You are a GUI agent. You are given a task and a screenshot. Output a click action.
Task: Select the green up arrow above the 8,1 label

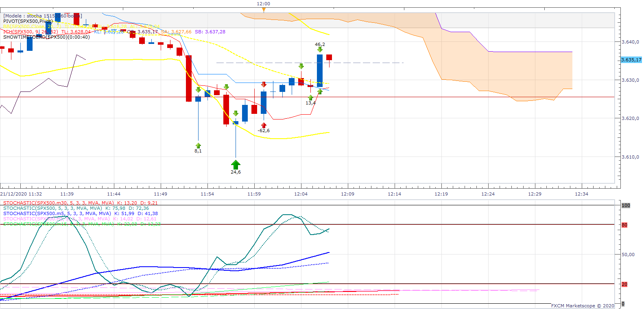198,145
